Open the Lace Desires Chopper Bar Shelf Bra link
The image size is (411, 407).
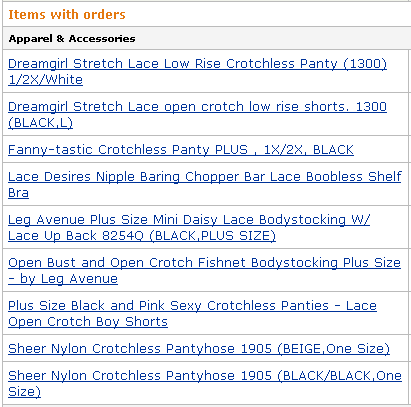pos(205,184)
